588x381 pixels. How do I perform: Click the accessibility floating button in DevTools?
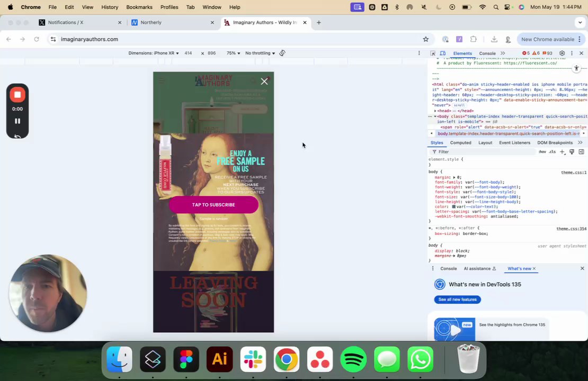(576, 68)
